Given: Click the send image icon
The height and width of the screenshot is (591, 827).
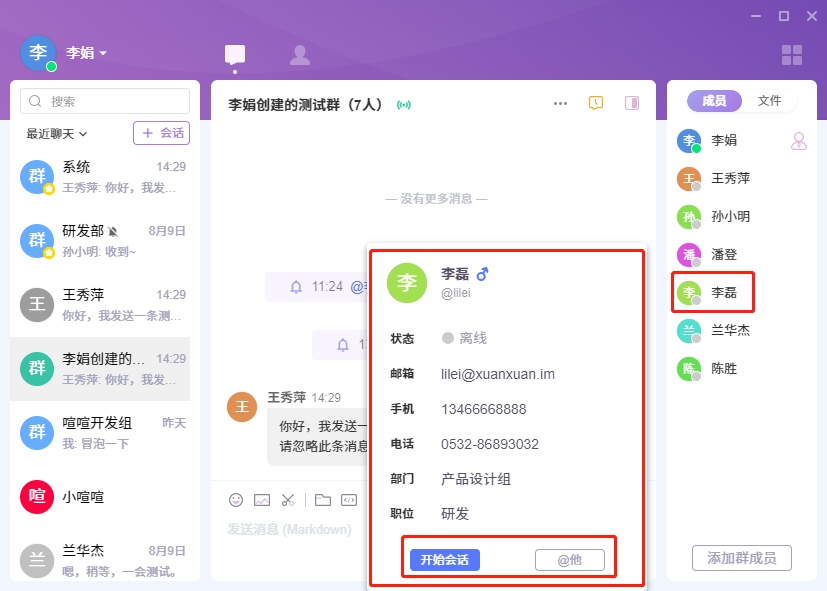Looking at the screenshot, I should 262,499.
